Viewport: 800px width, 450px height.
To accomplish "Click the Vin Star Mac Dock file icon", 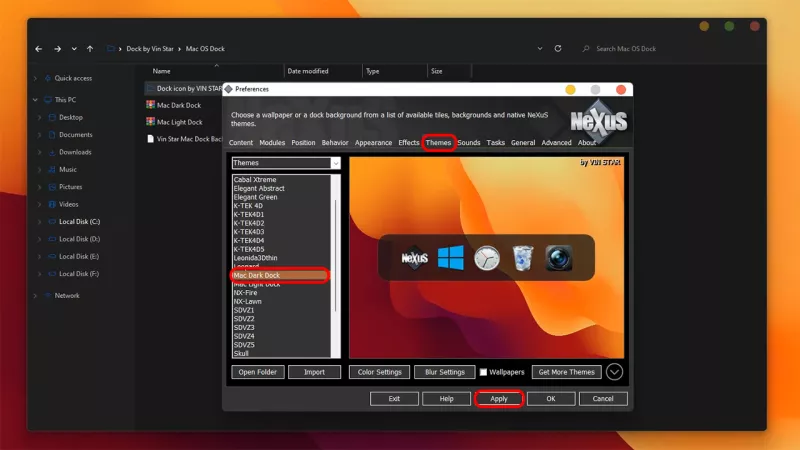I will tap(151, 139).
